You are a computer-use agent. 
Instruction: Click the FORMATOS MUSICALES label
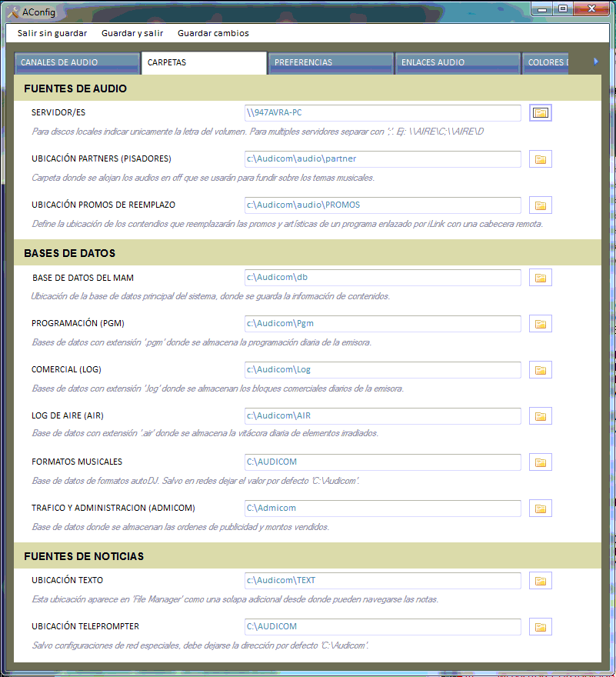[x=77, y=462]
